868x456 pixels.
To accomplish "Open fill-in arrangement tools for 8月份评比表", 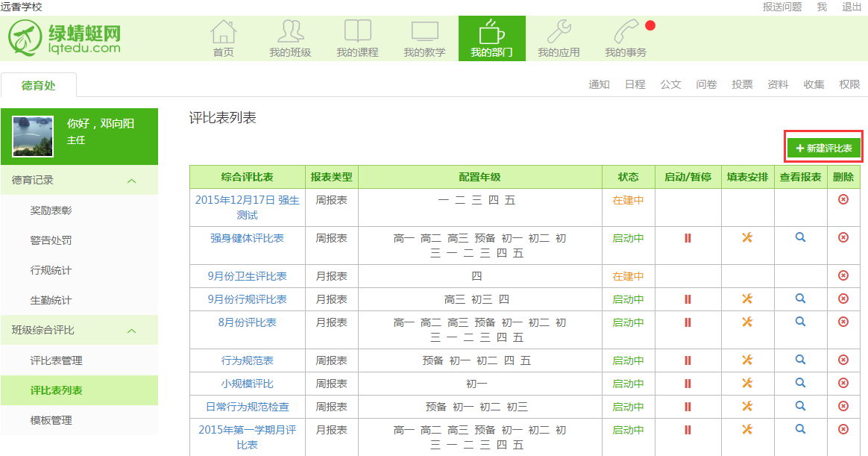I will point(747,322).
